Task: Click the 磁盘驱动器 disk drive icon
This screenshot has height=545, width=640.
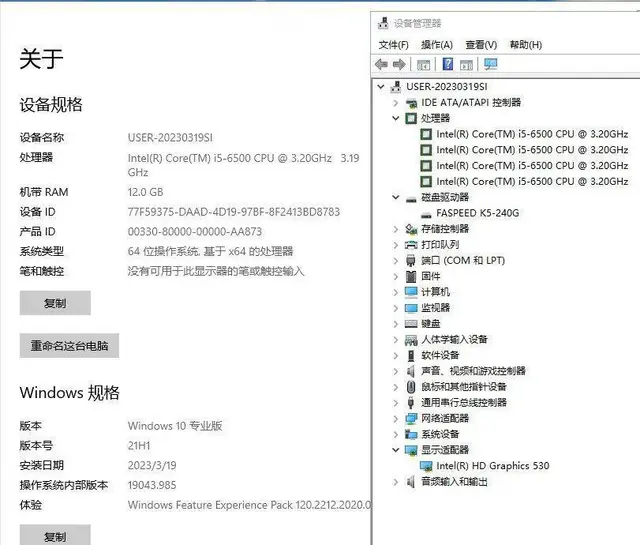Action: point(411,198)
